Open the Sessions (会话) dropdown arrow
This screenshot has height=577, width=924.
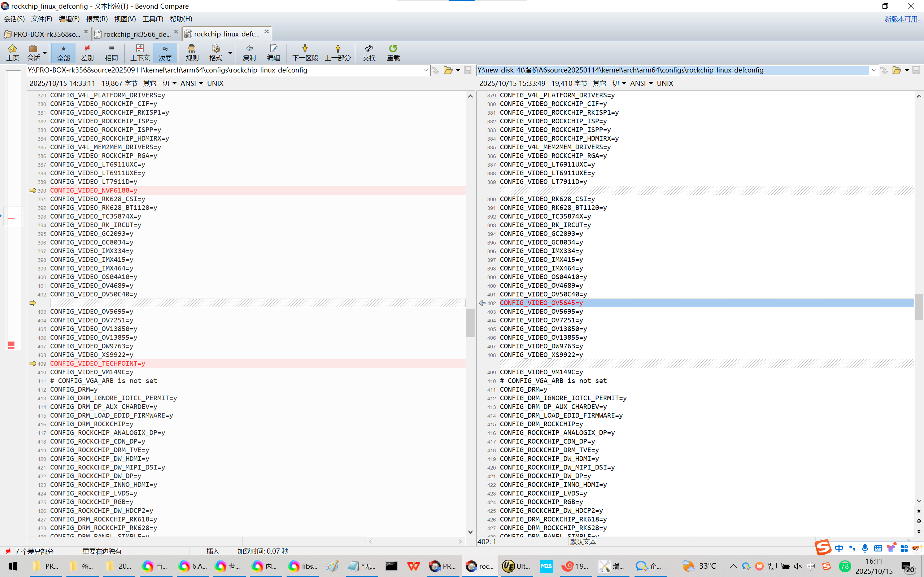45,53
